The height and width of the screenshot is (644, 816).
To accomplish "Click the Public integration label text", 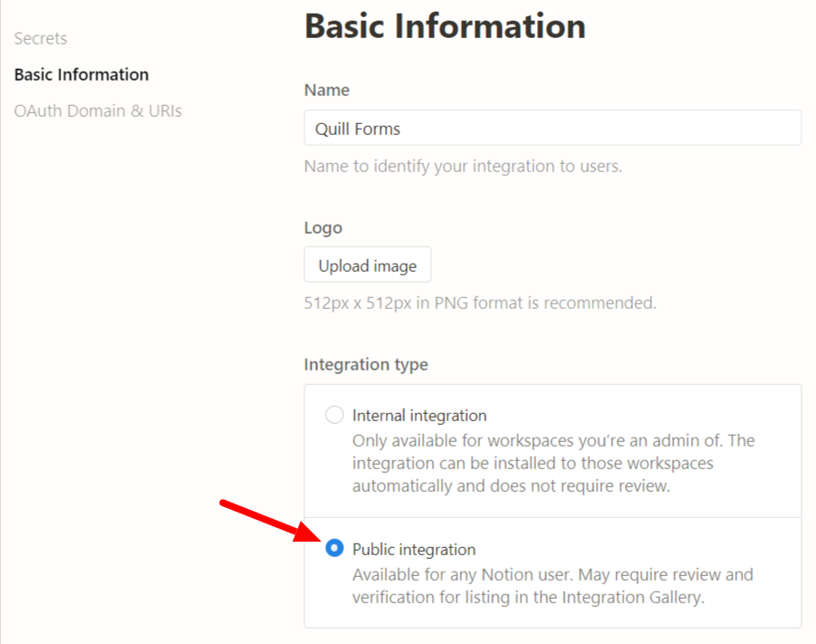I will pyautogui.click(x=414, y=549).
